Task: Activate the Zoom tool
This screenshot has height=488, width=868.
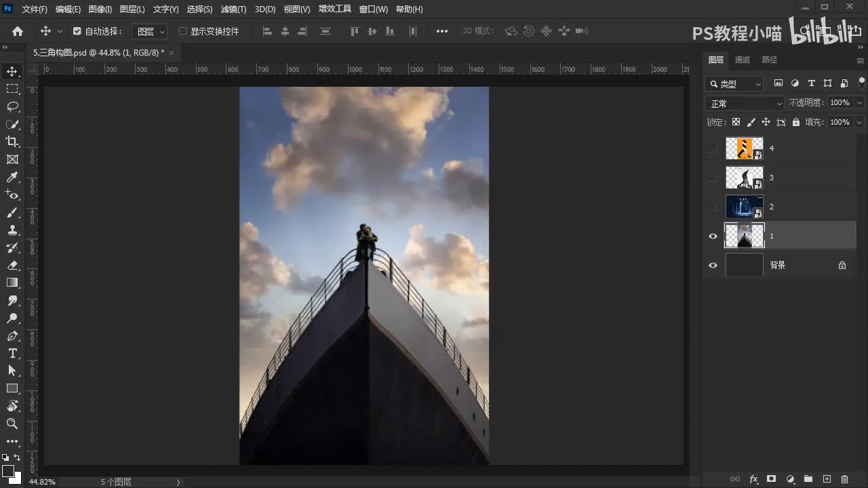Action: [x=12, y=424]
